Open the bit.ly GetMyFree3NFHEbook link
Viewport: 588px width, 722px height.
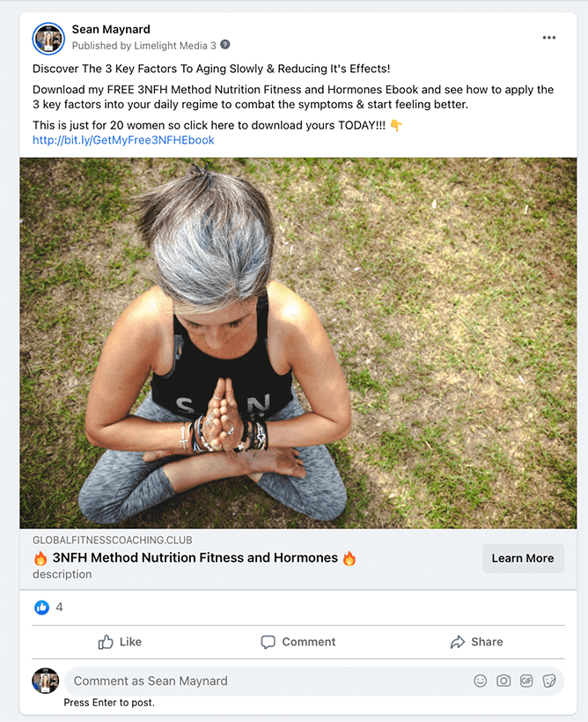click(x=123, y=140)
